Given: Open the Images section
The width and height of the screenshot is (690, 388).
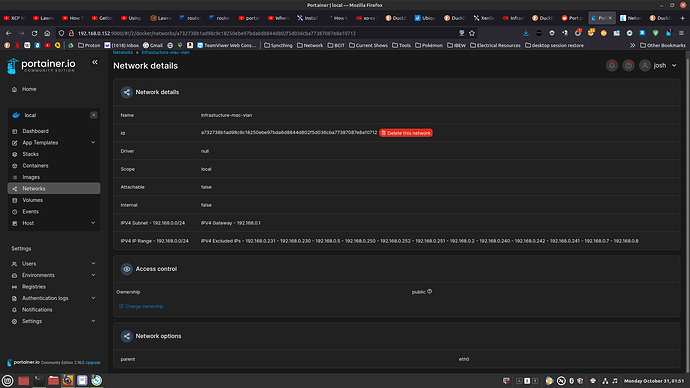Looking at the screenshot, I should point(31,177).
